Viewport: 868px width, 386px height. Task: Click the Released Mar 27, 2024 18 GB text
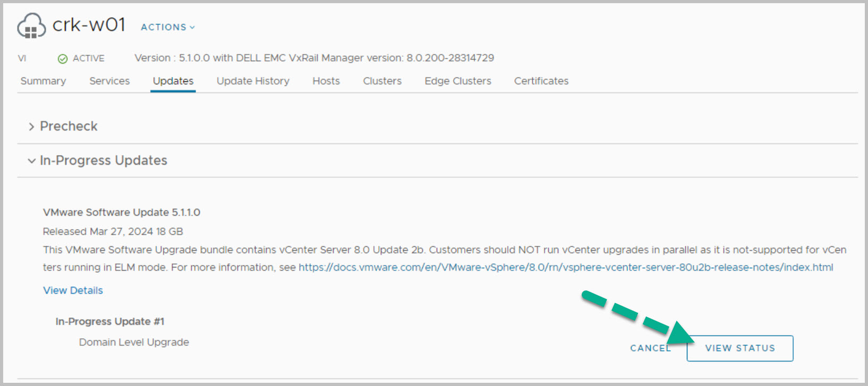(113, 231)
